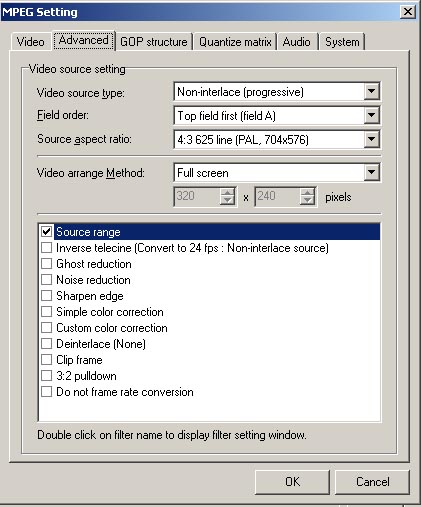Switch to the Video tab
This screenshot has height=507, width=421.
[30, 42]
